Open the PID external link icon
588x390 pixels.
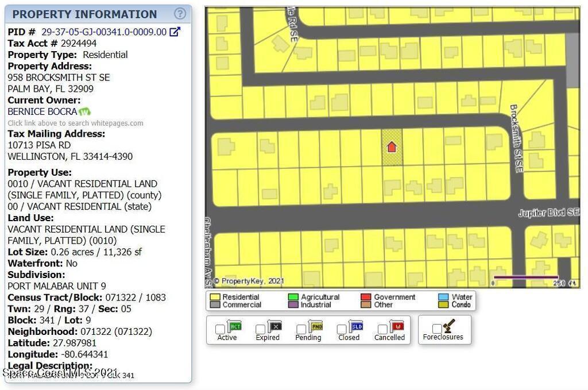[x=175, y=32]
